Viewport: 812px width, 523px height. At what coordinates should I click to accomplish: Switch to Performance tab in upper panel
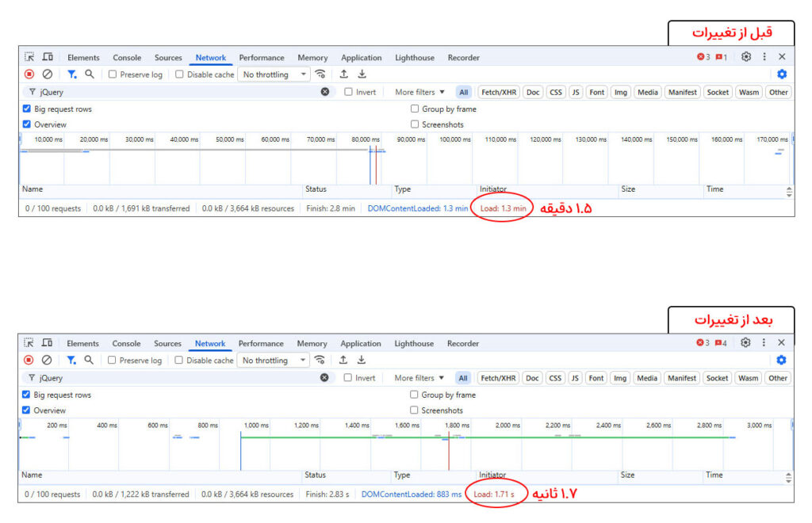(262, 58)
